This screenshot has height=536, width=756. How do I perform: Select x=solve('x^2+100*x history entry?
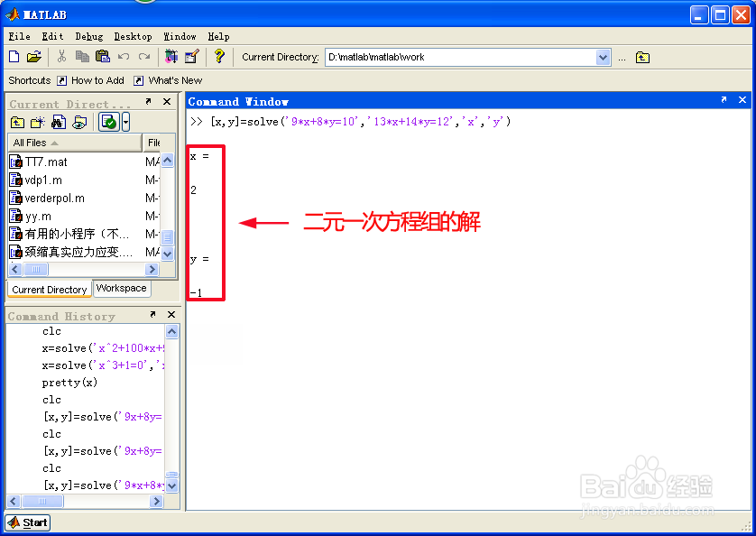[x=103, y=348]
